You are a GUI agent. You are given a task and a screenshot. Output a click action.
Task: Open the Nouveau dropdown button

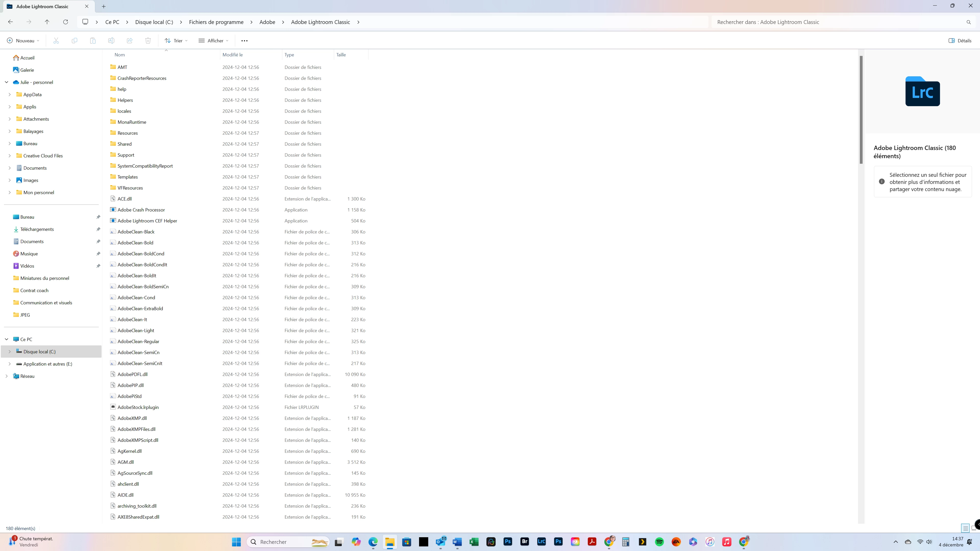click(23, 41)
